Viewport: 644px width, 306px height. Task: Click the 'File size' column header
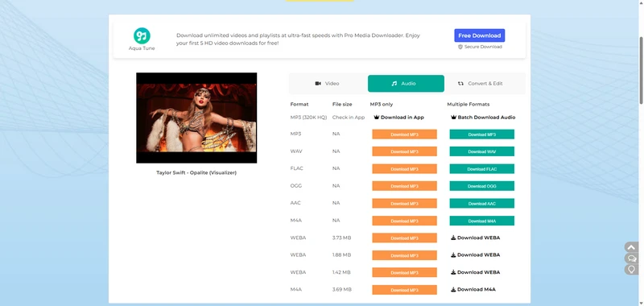click(x=342, y=105)
